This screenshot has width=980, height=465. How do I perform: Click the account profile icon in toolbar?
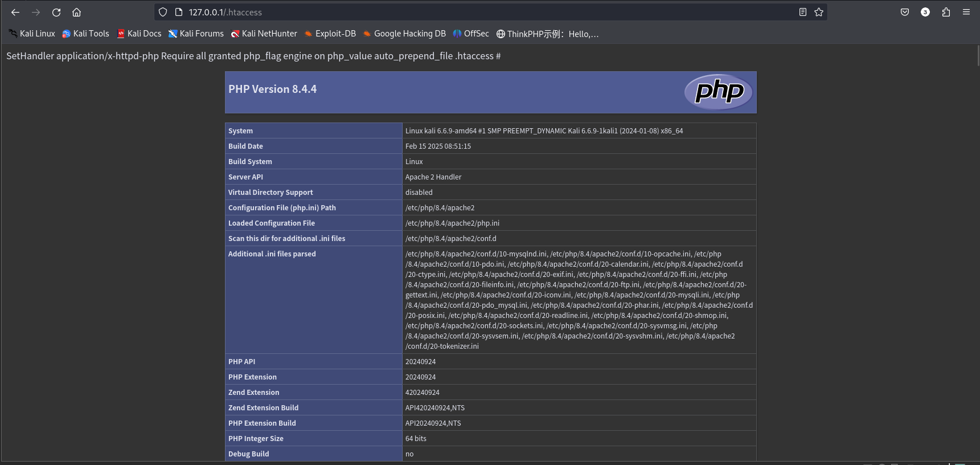(x=925, y=12)
